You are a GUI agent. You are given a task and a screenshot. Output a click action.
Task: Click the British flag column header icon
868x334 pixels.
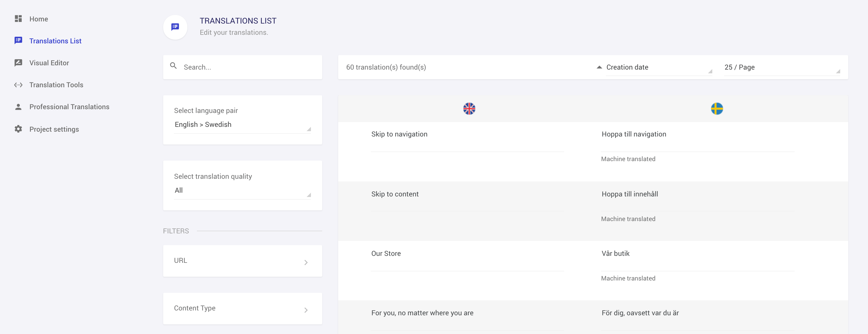tap(469, 109)
